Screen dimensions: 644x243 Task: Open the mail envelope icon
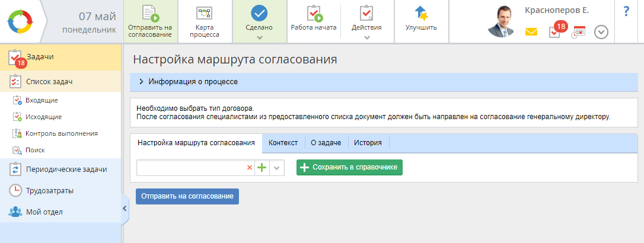coord(531,32)
